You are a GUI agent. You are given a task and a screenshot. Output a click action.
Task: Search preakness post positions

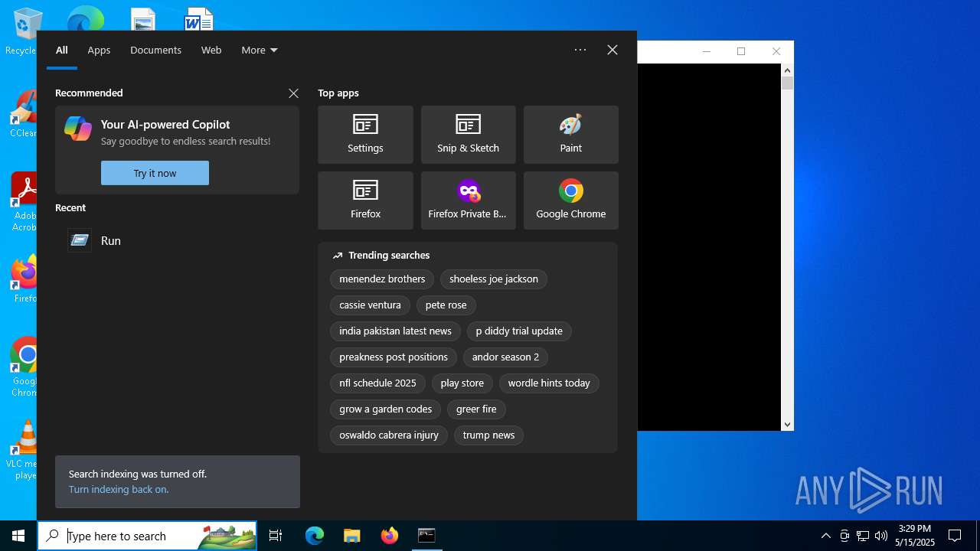(394, 357)
